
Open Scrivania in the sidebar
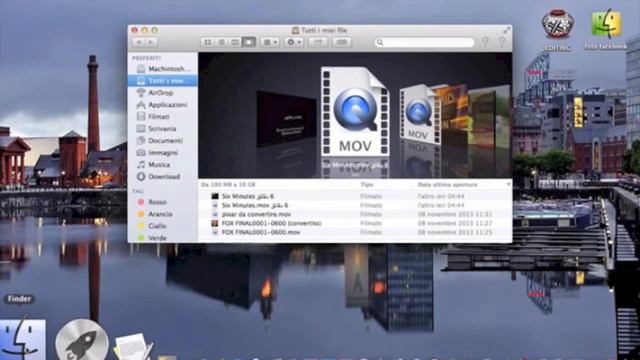[163, 129]
